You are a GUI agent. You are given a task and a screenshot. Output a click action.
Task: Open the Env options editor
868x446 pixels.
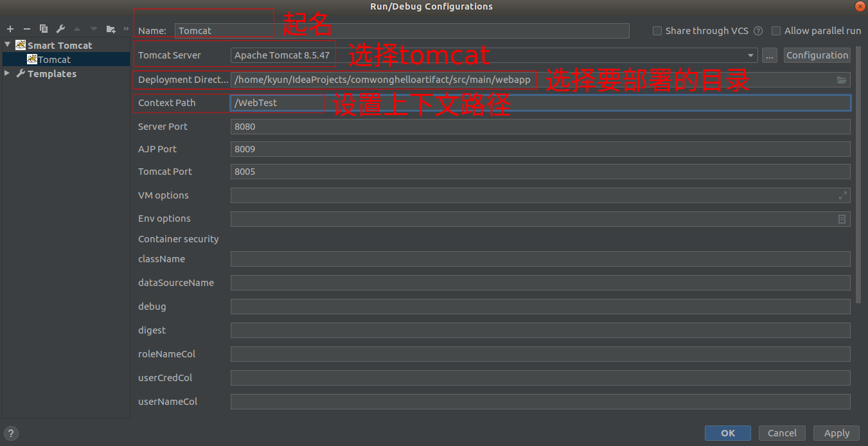[x=842, y=219]
